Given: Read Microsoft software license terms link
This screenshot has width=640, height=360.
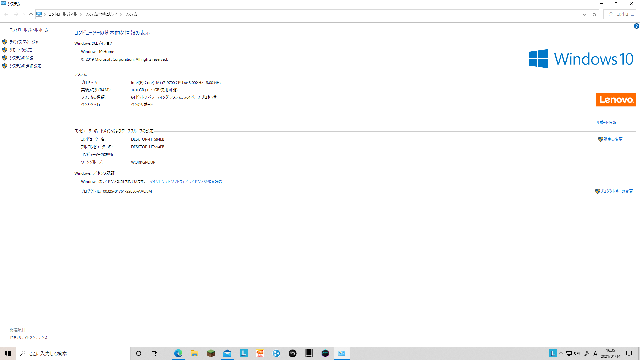Looking at the screenshot, I should [186, 181].
